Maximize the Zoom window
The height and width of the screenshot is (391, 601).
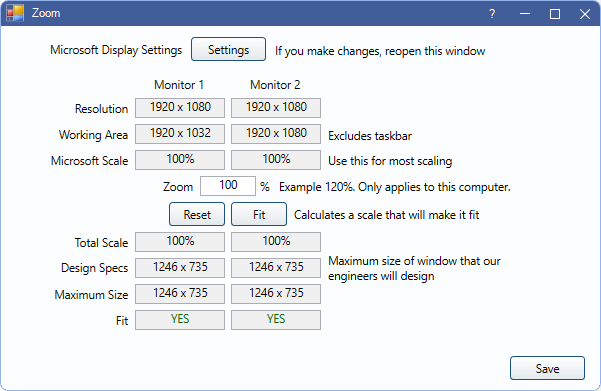click(555, 14)
